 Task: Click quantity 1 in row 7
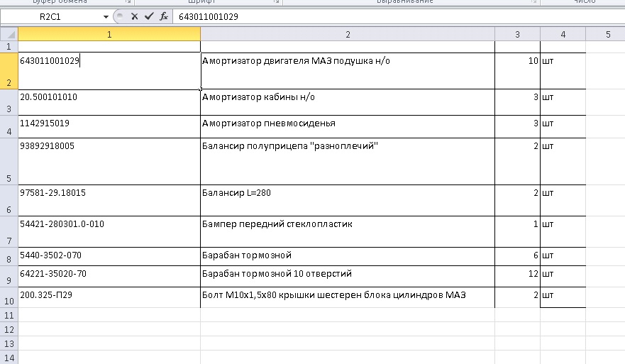(517, 231)
